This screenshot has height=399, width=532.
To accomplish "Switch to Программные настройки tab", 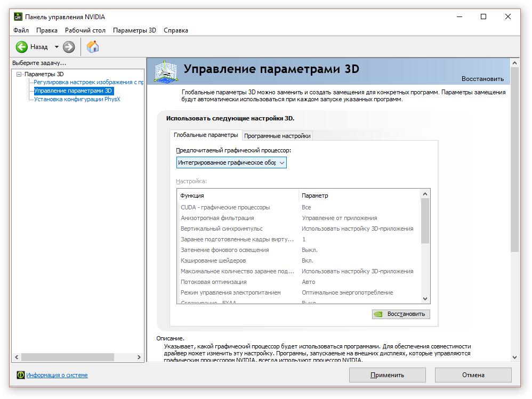I will point(277,136).
